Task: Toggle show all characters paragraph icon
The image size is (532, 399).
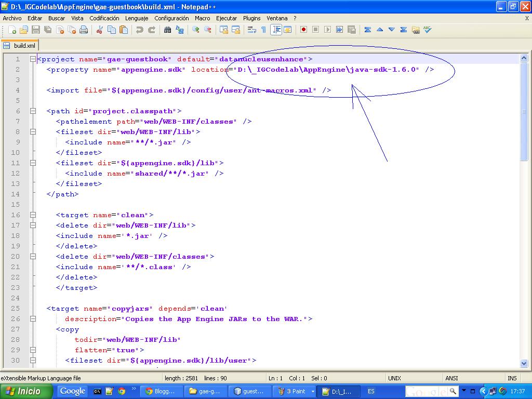Action: (x=264, y=31)
